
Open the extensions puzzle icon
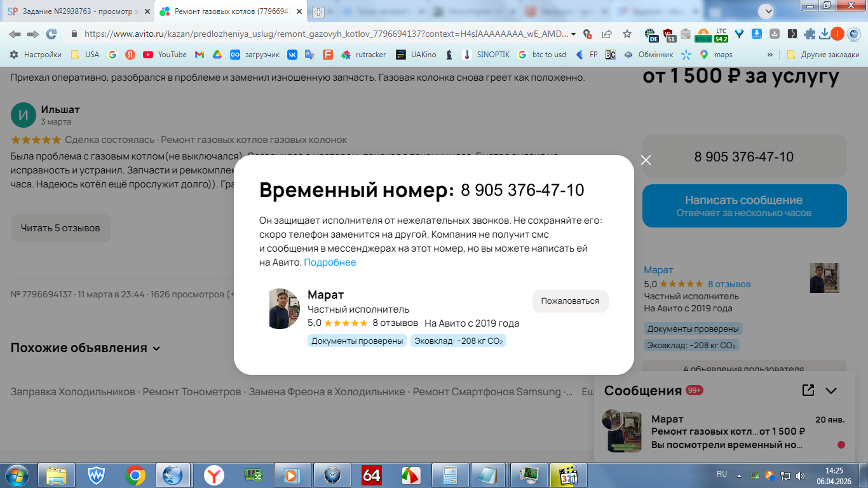coord(809,34)
